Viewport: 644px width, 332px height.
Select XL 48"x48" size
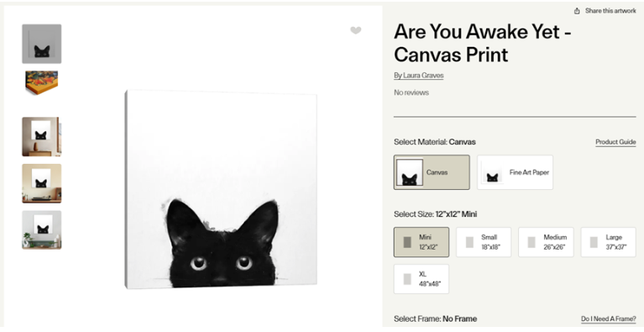(x=421, y=279)
